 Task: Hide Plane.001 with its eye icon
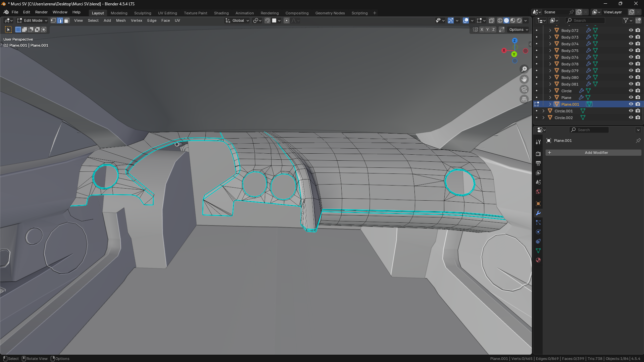(x=631, y=104)
